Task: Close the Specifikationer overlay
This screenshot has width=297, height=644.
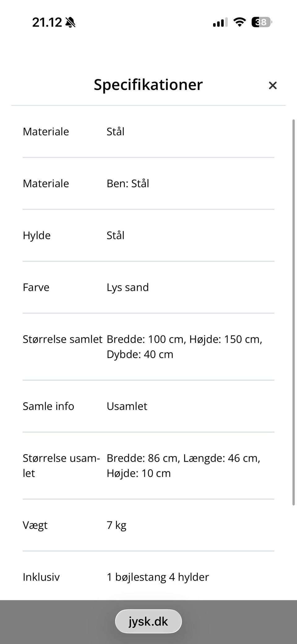Action: coord(273,85)
